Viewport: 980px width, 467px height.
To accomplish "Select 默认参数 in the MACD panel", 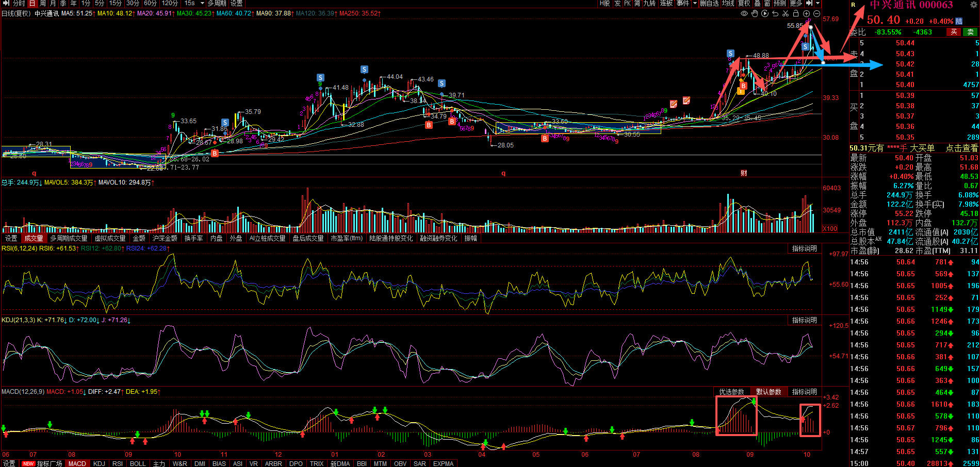I will (x=769, y=392).
